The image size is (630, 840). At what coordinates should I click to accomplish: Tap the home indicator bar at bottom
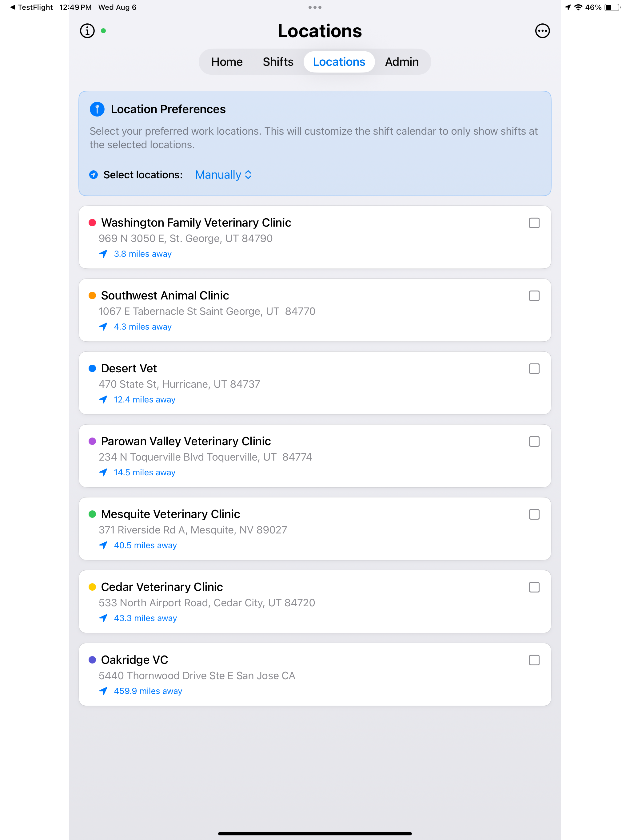(315, 834)
